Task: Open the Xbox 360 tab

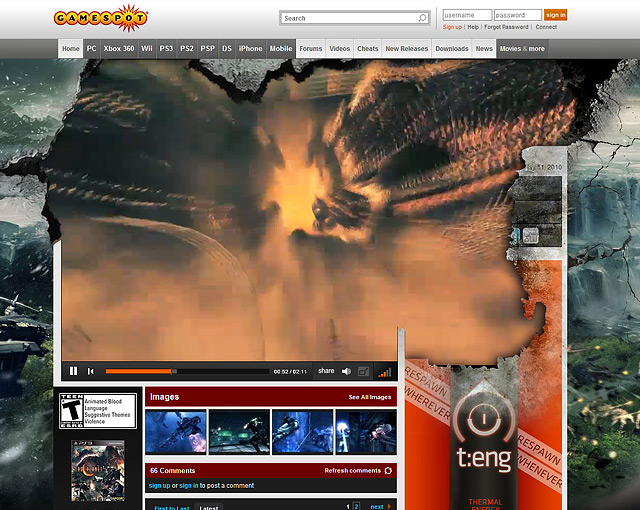Action: [x=119, y=49]
